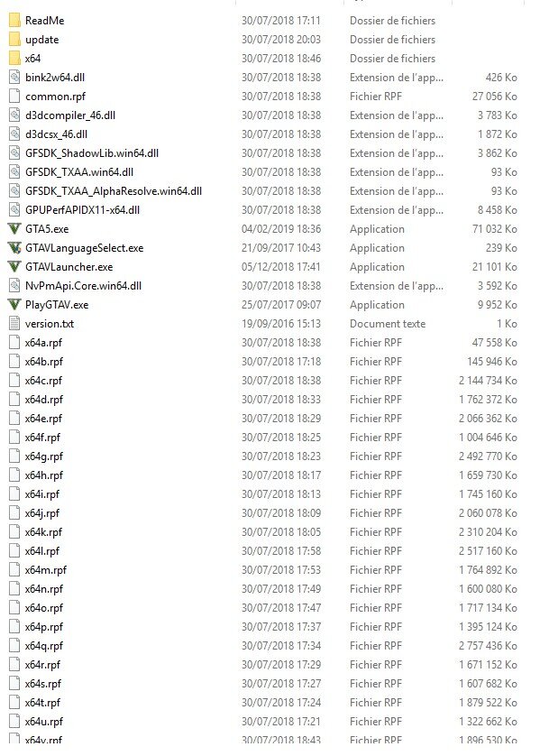Click the GFSDK_ShadowLib.win64.dll file icon
This screenshot has height=756, width=558.
point(15,153)
